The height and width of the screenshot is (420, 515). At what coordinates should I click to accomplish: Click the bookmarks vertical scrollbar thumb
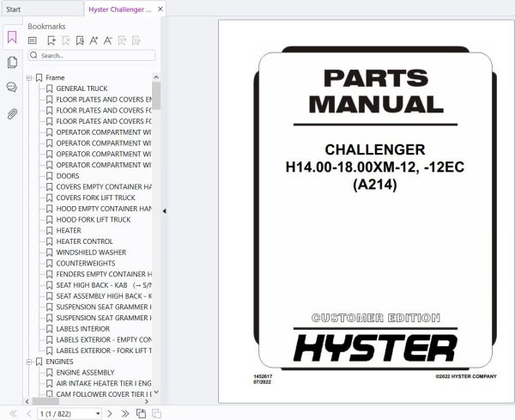156,95
